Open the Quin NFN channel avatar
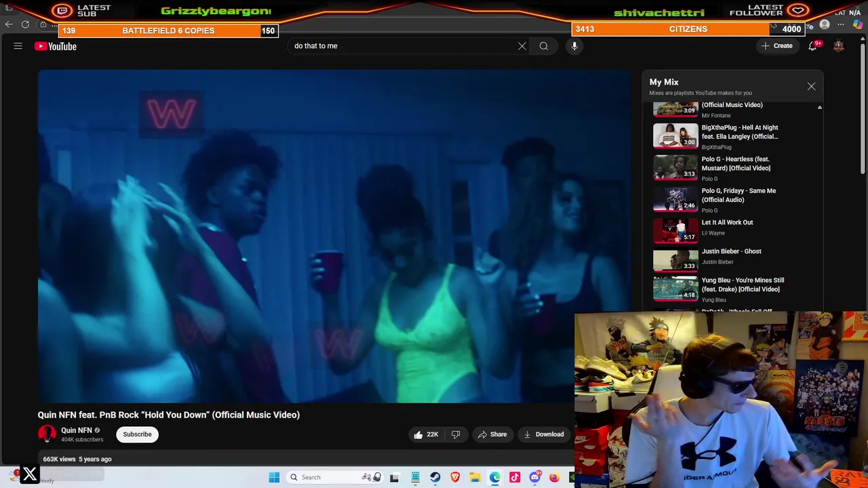 (x=47, y=434)
